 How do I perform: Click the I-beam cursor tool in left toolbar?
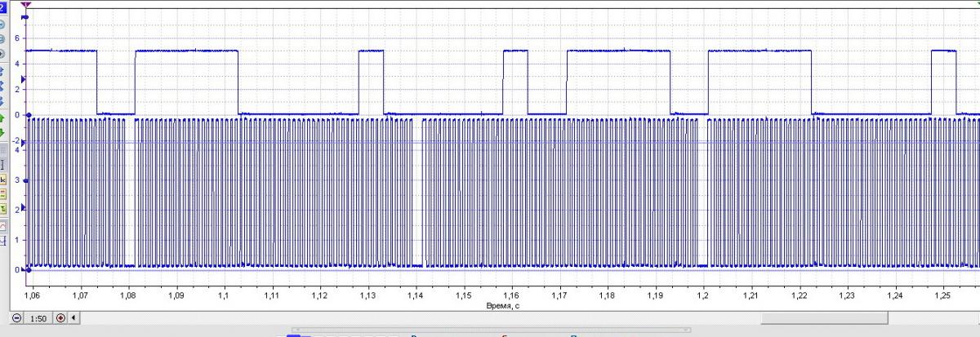coord(2,165)
